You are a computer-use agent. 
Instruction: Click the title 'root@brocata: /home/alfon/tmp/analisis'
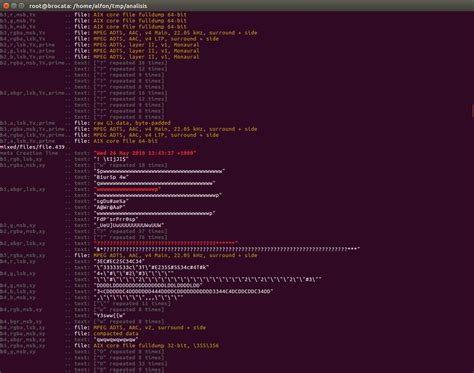click(x=88, y=6)
